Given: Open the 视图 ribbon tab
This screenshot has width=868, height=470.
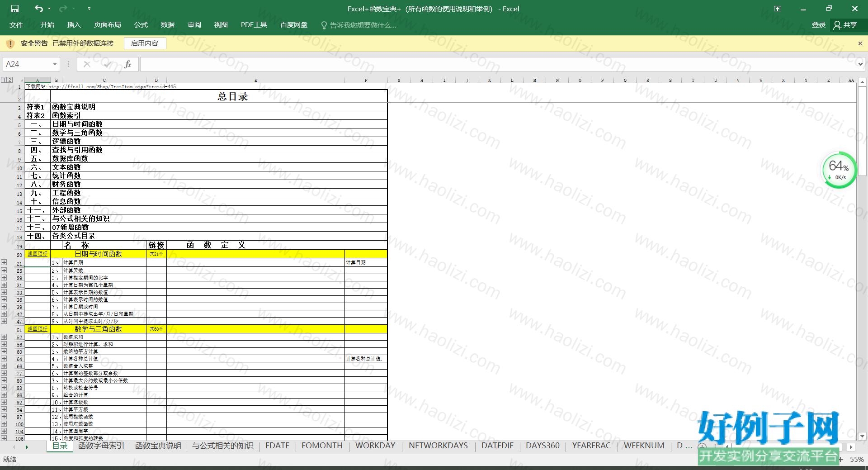Looking at the screenshot, I should [221, 25].
